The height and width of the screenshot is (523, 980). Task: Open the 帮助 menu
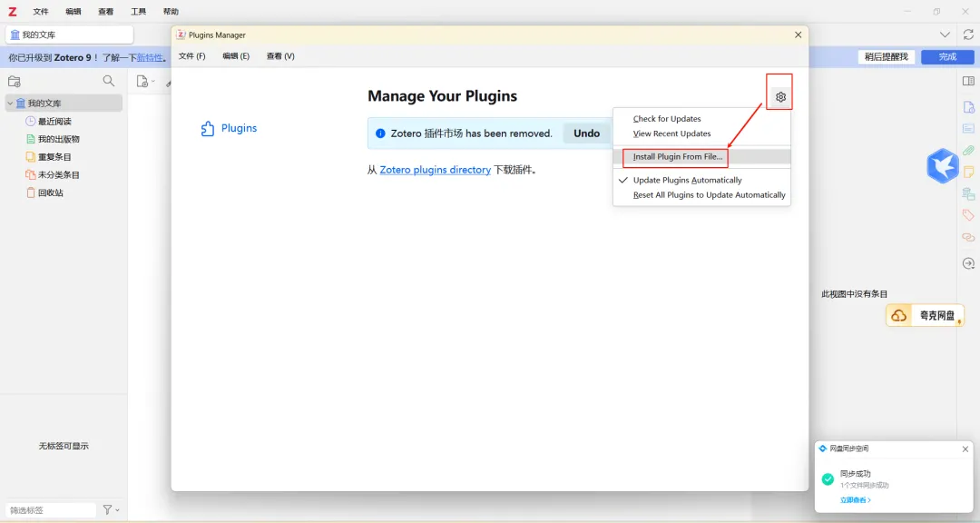tap(171, 11)
